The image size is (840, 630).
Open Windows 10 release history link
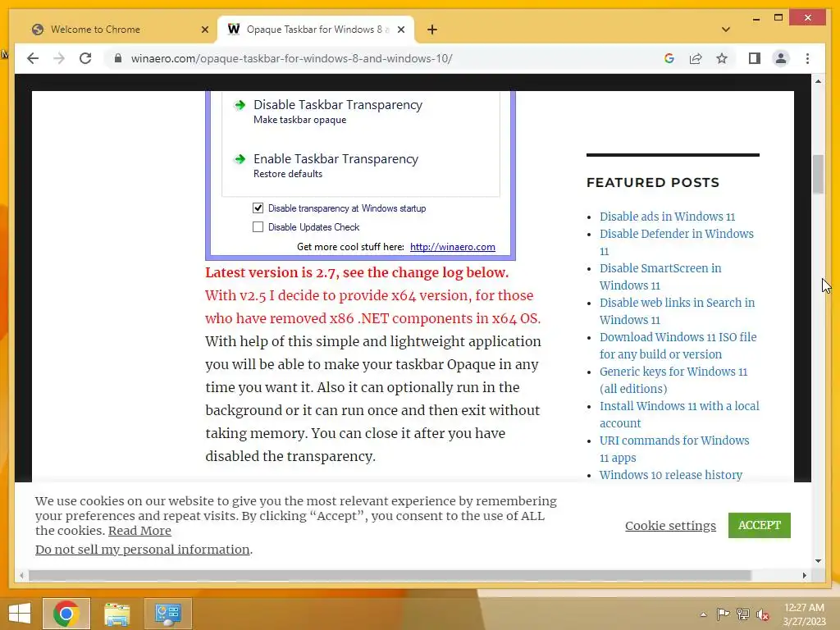pos(671,475)
